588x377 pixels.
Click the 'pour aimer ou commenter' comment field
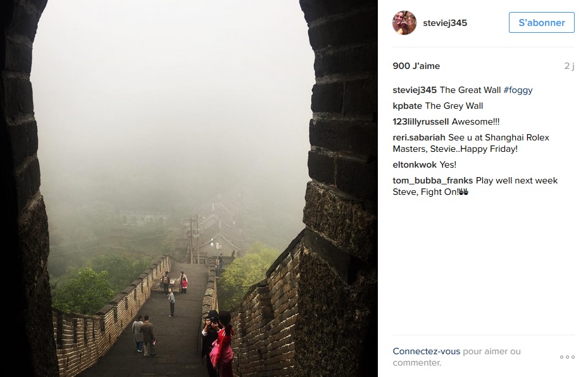[x=457, y=357]
